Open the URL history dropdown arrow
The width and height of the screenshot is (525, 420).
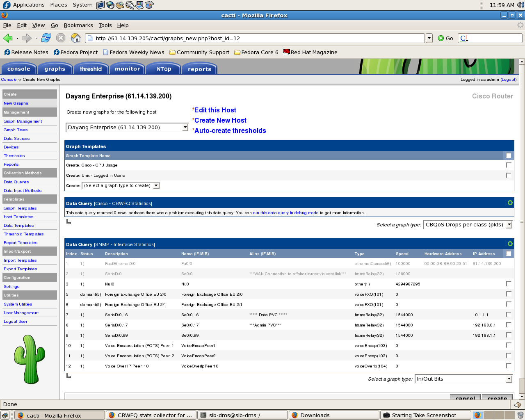point(429,38)
